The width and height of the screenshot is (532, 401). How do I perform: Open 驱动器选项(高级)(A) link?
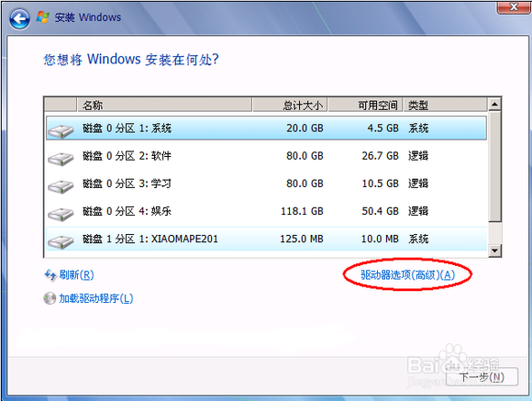407,274
